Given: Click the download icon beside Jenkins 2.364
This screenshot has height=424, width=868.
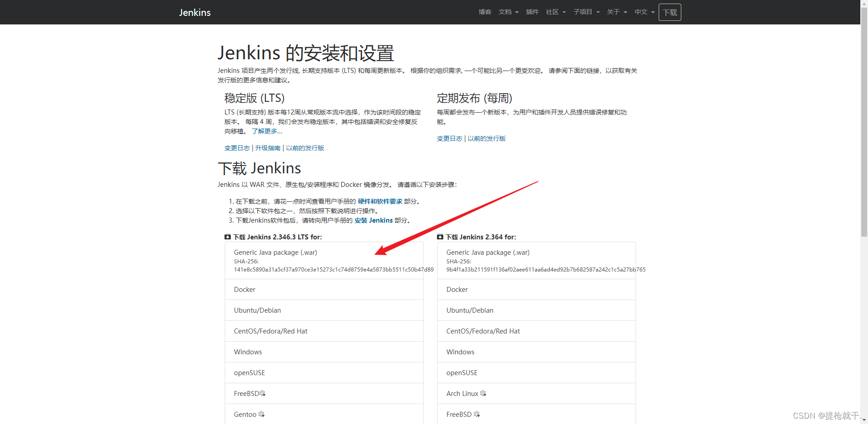Looking at the screenshot, I should click(x=440, y=237).
